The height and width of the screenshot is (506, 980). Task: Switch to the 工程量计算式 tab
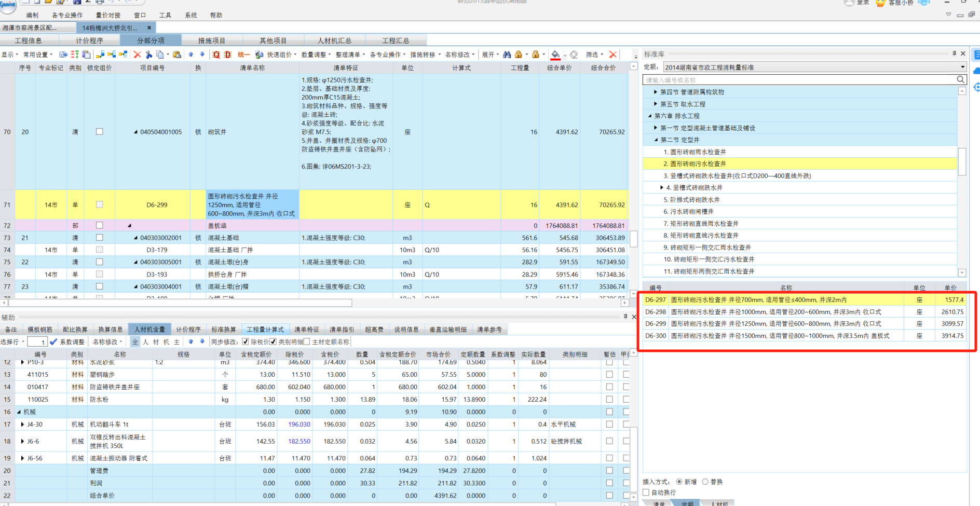pos(265,329)
